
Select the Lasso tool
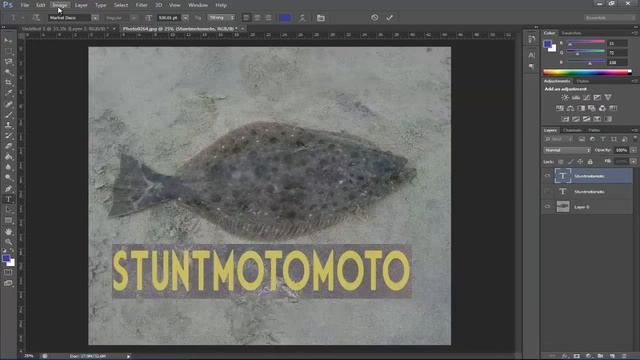[8, 62]
